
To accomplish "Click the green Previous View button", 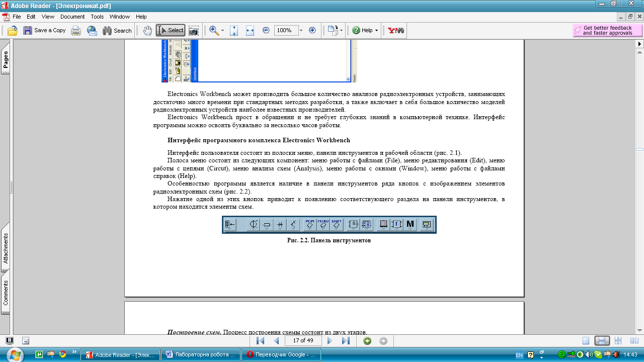I will coord(367,341).
